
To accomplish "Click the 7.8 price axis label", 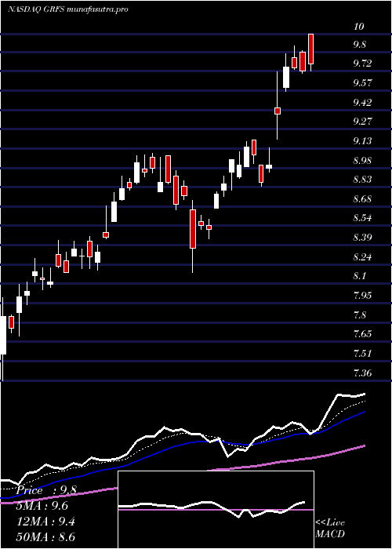I will point(360,315).
